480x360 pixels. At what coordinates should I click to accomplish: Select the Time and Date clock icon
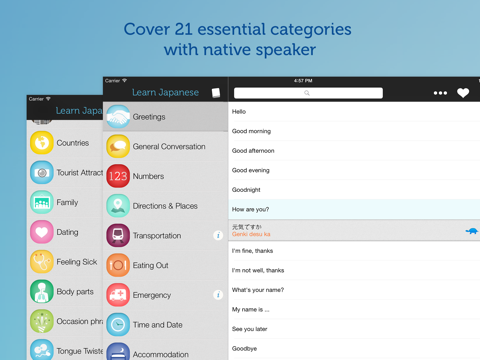click(x=118, y=325)
